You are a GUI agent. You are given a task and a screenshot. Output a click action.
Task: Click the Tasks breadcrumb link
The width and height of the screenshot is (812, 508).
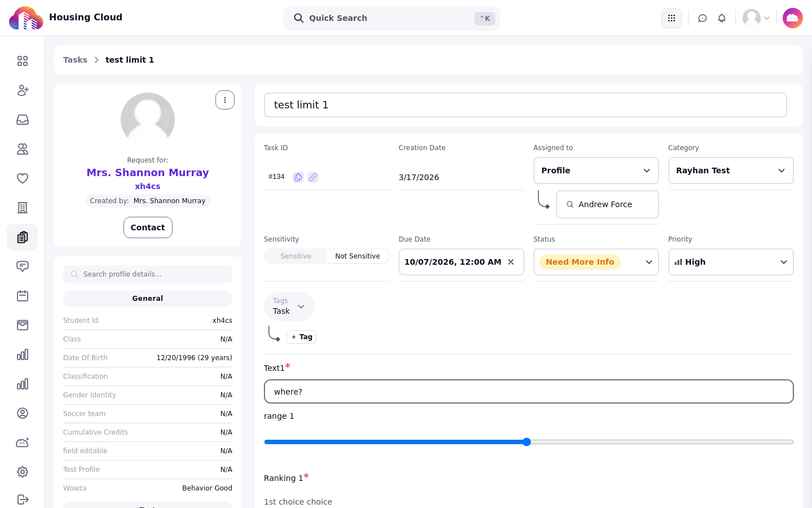point(75,60)
